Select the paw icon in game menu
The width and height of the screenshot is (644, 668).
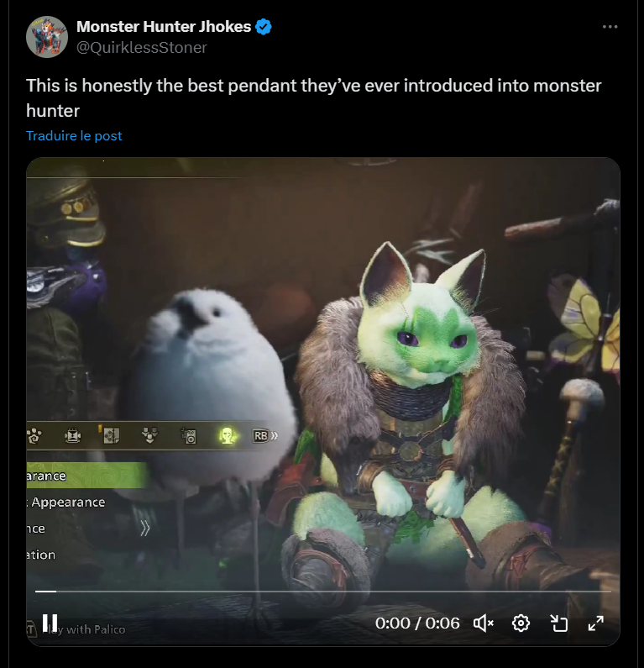coord(34,436)
